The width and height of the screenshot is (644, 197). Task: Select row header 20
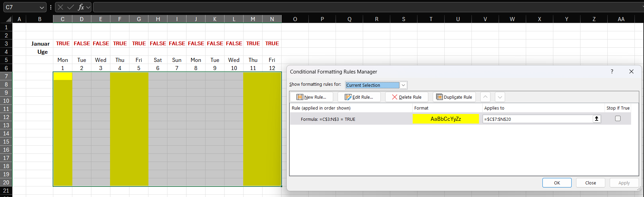(x=6, y=182)
